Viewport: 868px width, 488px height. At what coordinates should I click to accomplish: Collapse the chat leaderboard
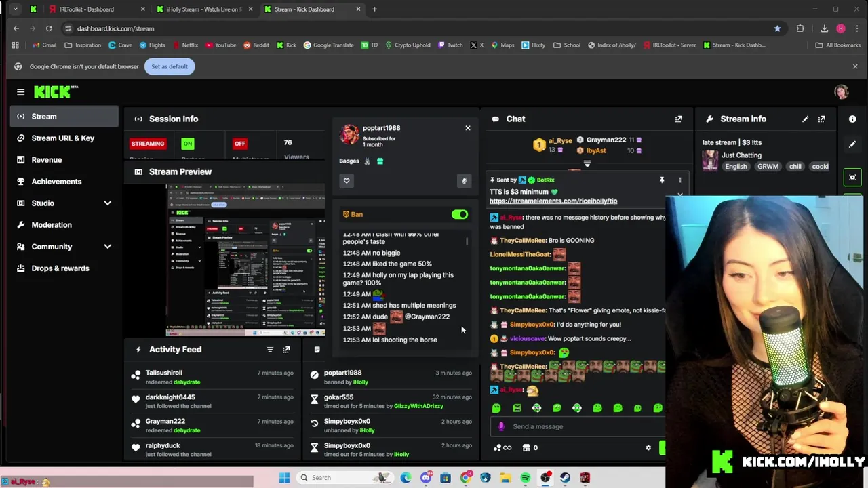[x=587, y=163]
